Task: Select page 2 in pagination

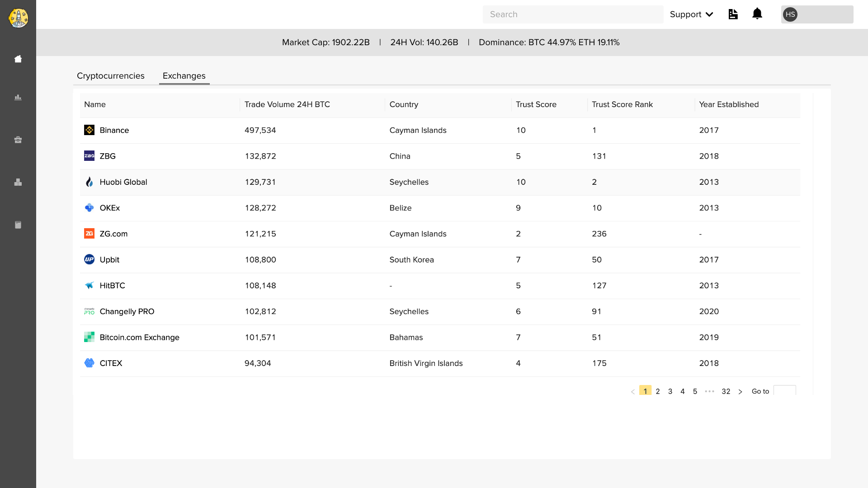Action: click(x=658, y=391)
